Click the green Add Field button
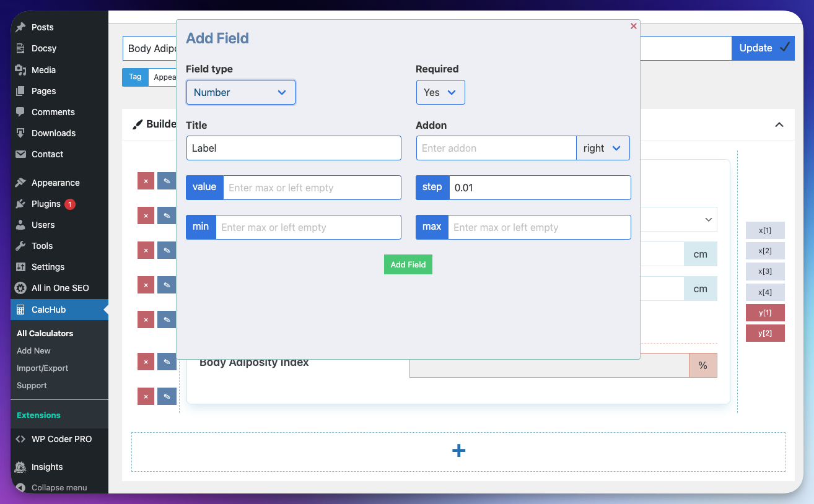Image resolution: width=814 pixels, height=504 pixels. click(x=408, y=264)
